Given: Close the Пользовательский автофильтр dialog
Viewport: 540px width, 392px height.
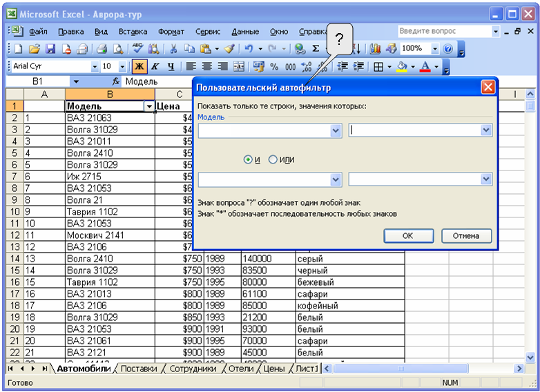Looking at the screenshot, I should click(x=488, y=88).
